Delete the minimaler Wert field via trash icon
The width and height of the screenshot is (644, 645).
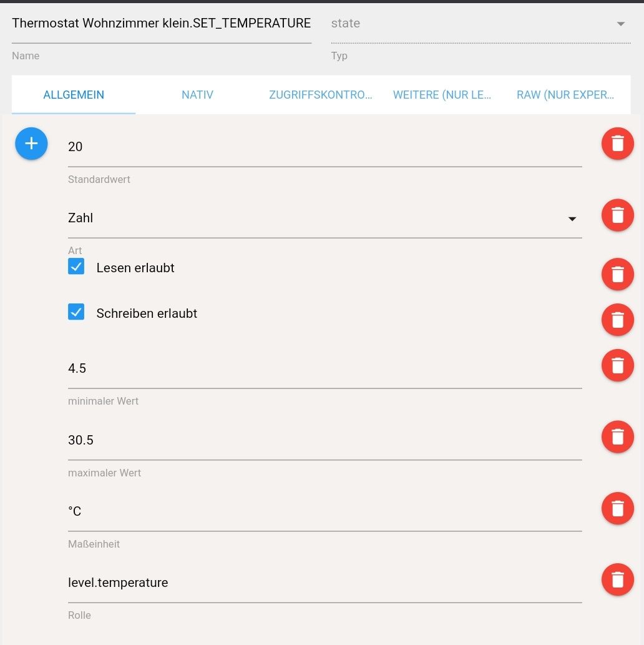(617, 365)
